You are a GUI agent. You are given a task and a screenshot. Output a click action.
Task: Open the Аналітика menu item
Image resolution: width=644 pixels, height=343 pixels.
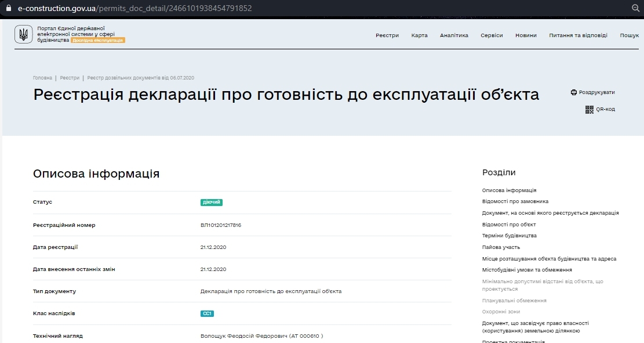[x=454, y=35]
